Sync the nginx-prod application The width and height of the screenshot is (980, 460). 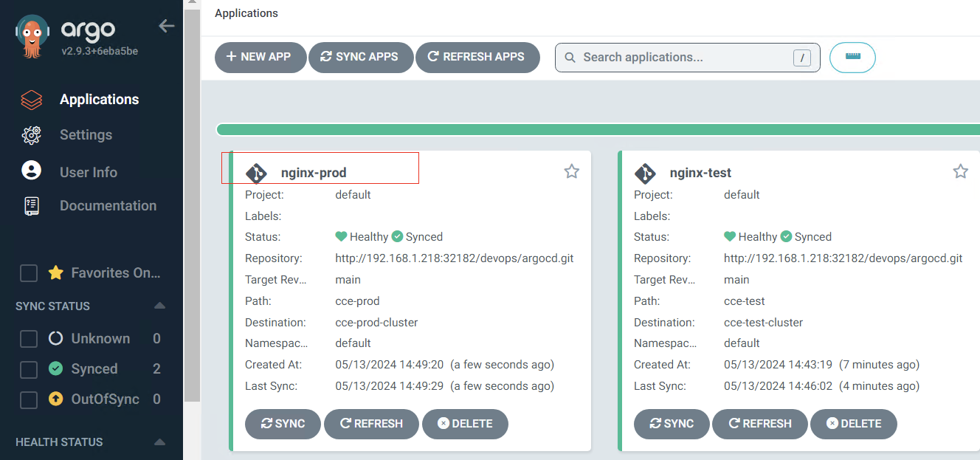pos(283,424)
